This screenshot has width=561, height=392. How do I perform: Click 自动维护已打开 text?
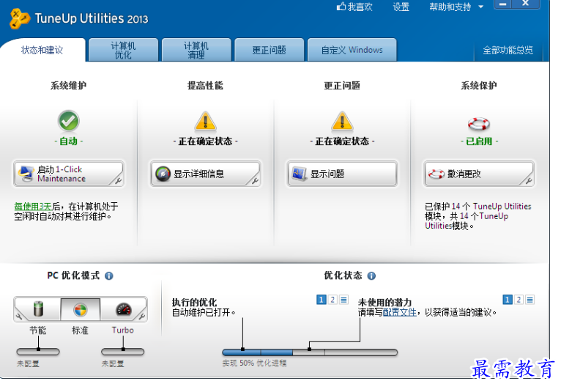[x=204, y=313]
